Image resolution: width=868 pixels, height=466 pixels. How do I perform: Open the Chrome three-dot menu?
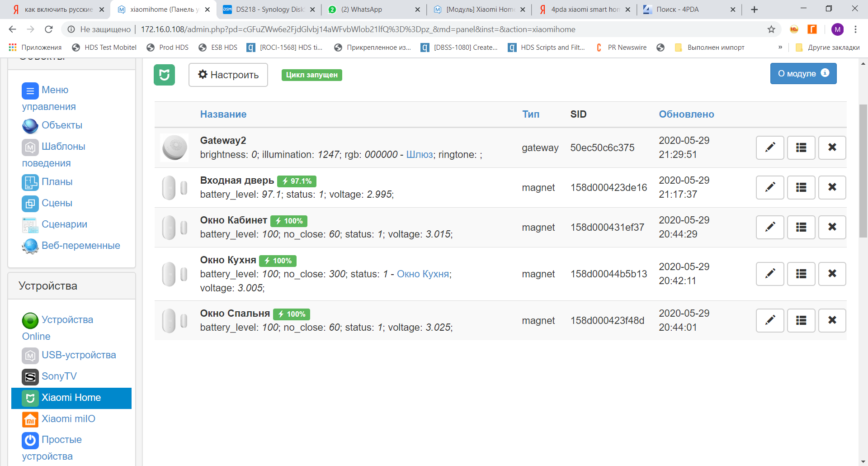pyautogui.click(x=855, y=29)
